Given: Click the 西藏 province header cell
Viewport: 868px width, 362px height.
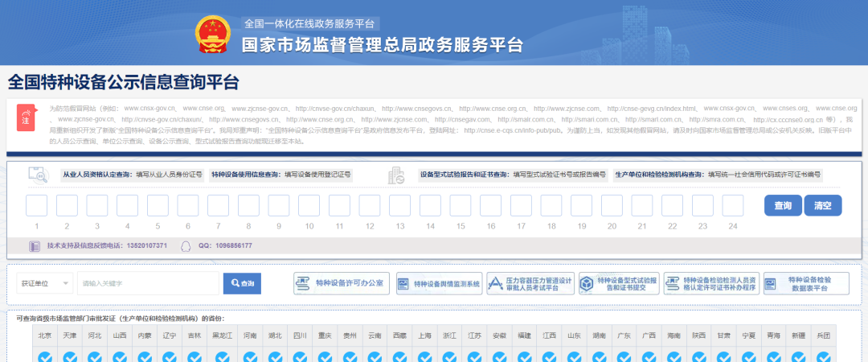Looking at the screenshot, I should click(x=399, y=335).
